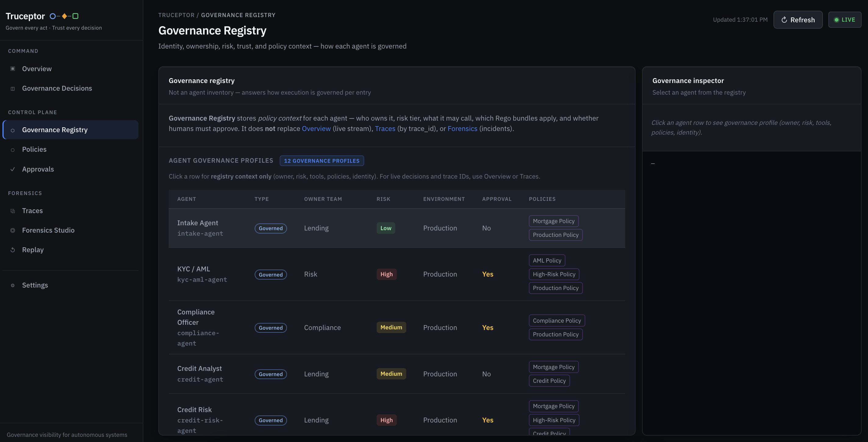The image size is (868, 442).
Task: Follow the Traces link in the description
Action: tap(385, 129)
